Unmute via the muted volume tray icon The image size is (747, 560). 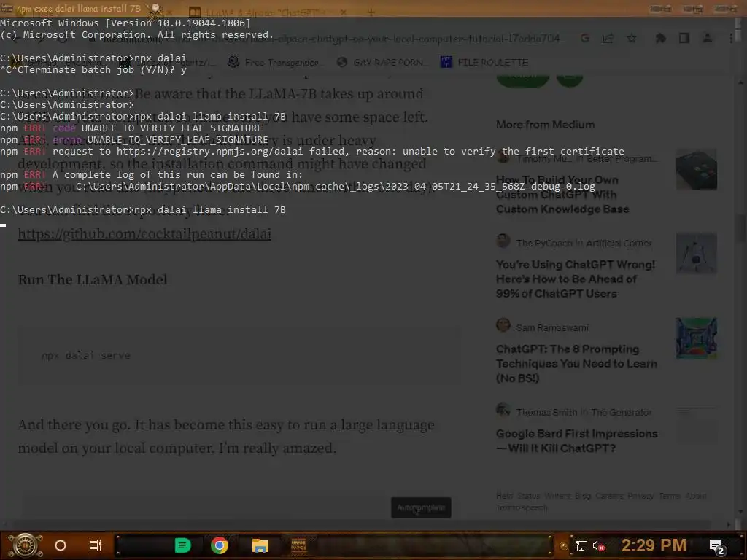click(598, 545)
